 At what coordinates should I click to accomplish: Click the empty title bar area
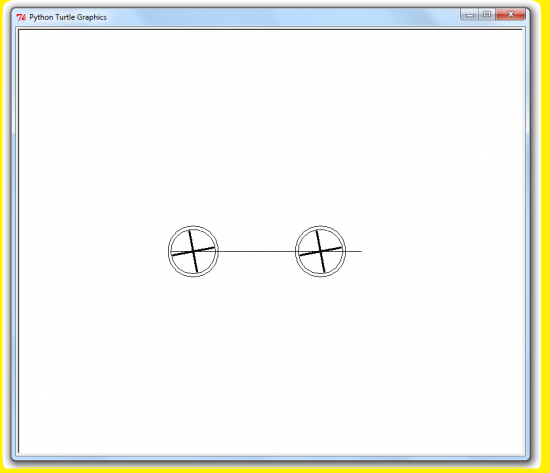(281, 17)
